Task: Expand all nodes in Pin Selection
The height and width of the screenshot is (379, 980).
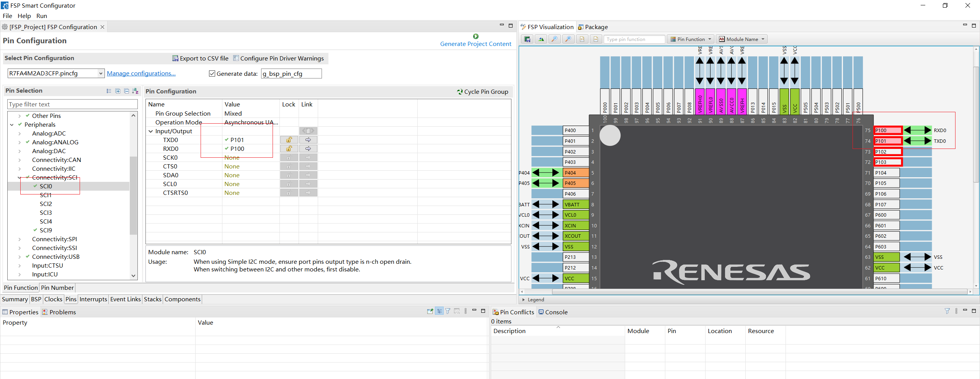Action: point(118,91)
